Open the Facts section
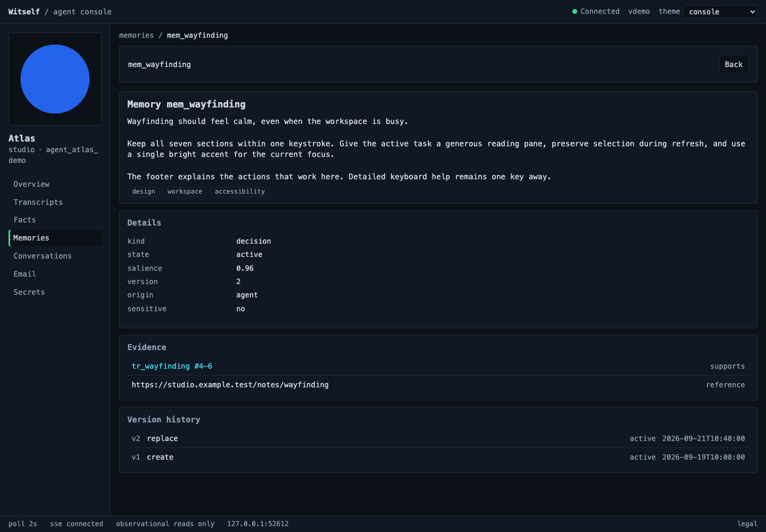Image resolution: width=766 pixels, height=532 pixels. 55,220
